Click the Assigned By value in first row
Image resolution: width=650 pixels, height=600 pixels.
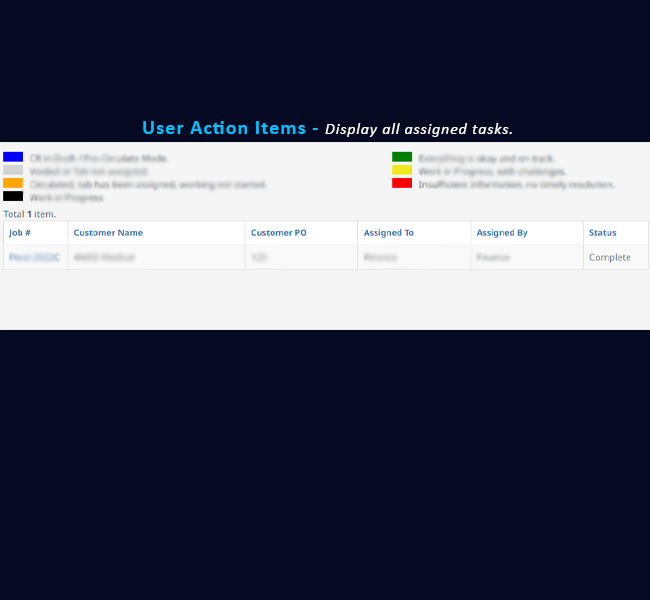coord(493,258)
